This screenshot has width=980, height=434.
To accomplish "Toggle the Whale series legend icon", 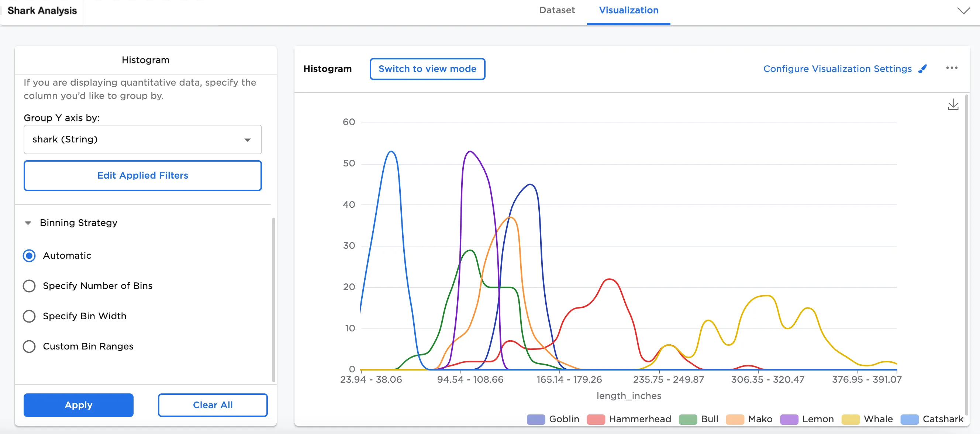I will click(850, 419).
